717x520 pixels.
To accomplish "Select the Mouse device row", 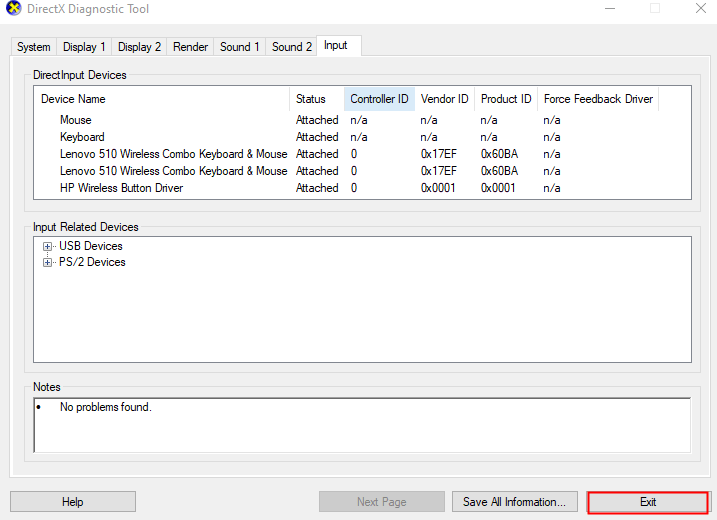I will tap(76, 120).
